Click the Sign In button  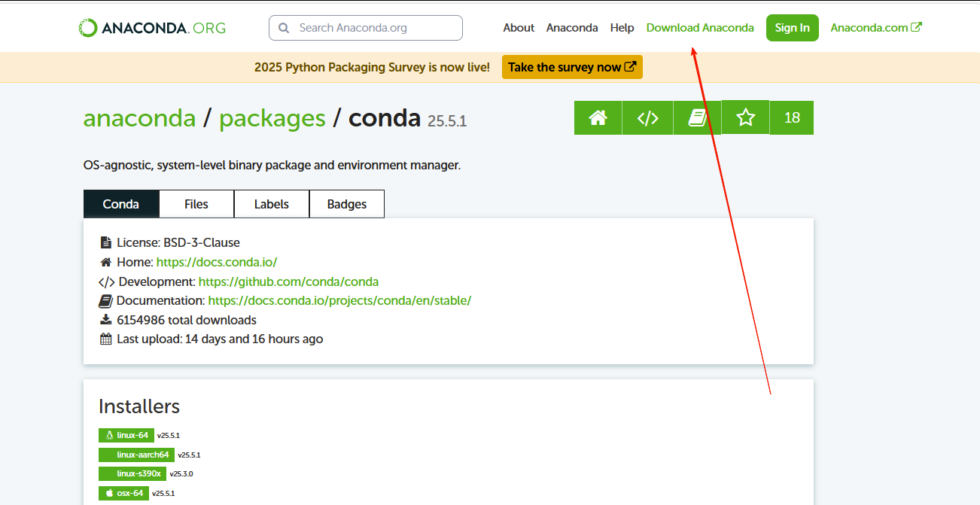(792, 28)
